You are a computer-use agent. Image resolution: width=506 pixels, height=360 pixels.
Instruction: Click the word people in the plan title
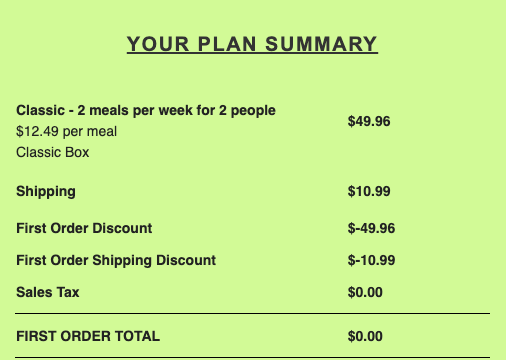[x=253, y=111]
